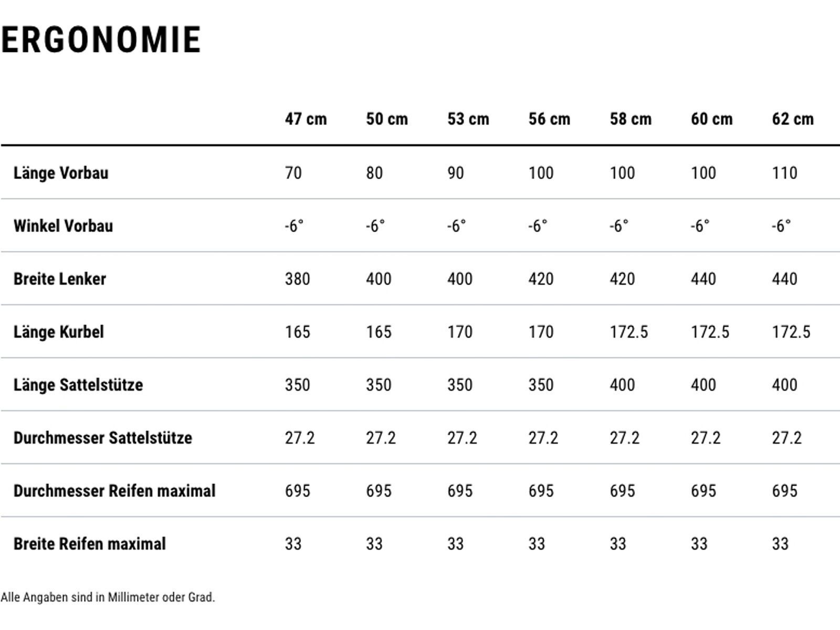This screenshot has width=840, height=630.
Task: Click the 172.5 crank value for 58 cm
Action: 629,332
